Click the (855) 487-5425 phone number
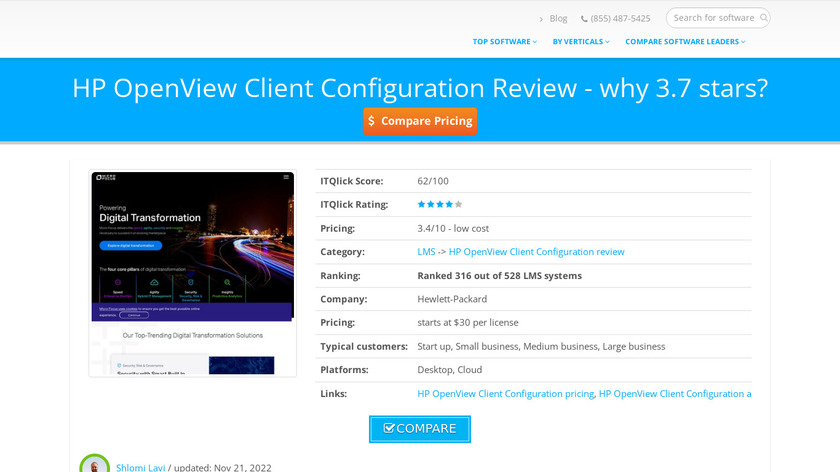Screen dimensions: 840x472 pyautogui.click(x=620, y=18)
